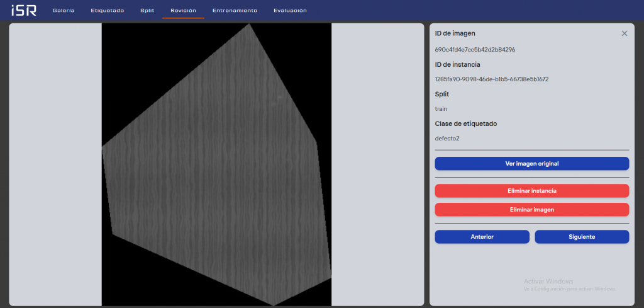This screenshot has width=644, height=308.
Task: Click the "Clase de etiquetado" heading
Action: coord(466,123)
